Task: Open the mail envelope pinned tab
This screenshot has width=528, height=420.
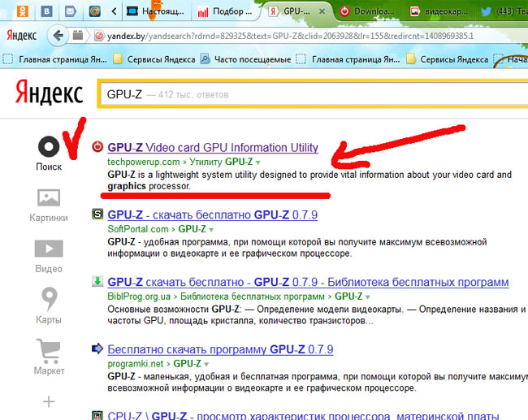Action: point(71,11)
